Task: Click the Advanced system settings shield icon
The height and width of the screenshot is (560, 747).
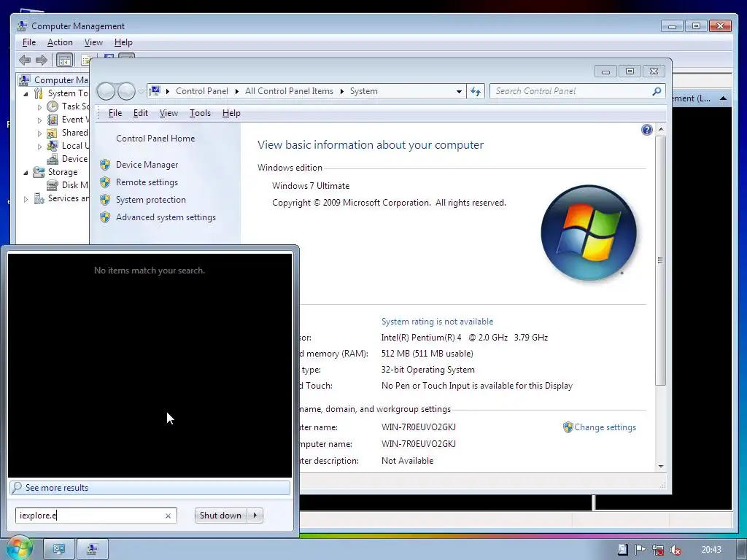Action: click(105, 217)
